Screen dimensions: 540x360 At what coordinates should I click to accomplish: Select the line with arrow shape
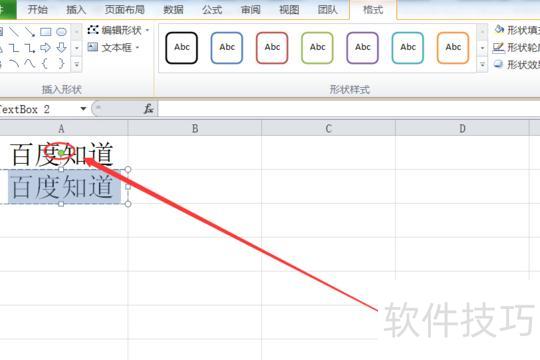click(x=30, y=32)
